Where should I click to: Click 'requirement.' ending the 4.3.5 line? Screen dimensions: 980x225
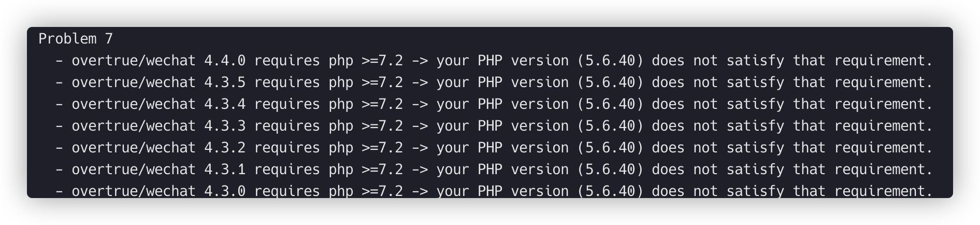pyautogui.click(x=884, y=82)
